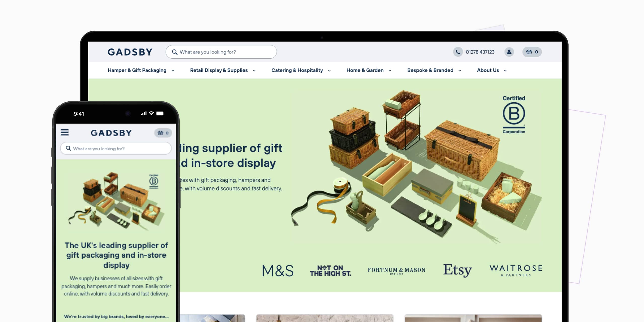Open Retail Display & Supplies menu label
Viewport: 644px width, 322px height.
[x=219, y=70]
